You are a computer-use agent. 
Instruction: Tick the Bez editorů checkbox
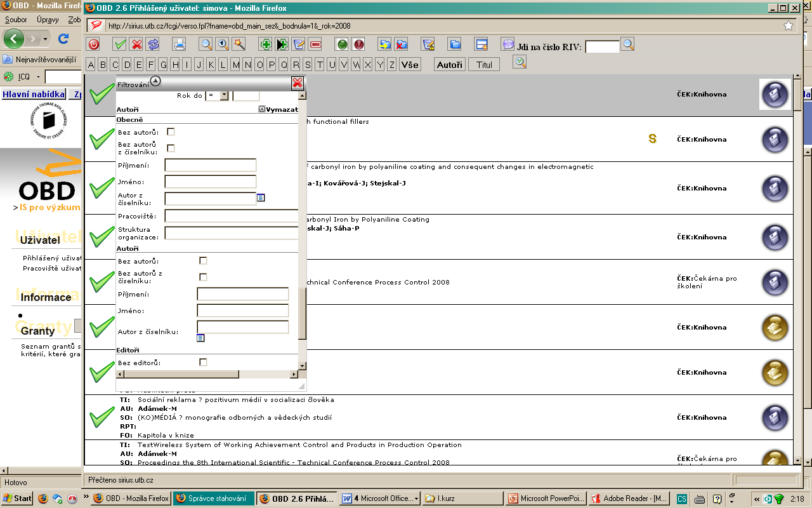203,362
